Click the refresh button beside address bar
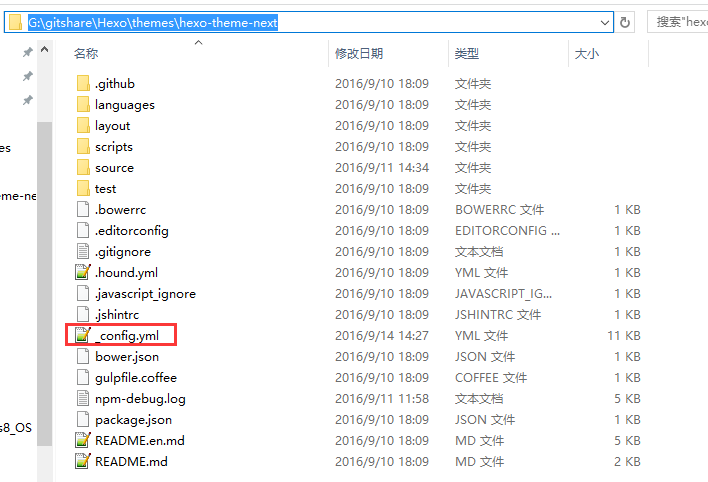Screen dimensions: 708x482 (626, 22)
